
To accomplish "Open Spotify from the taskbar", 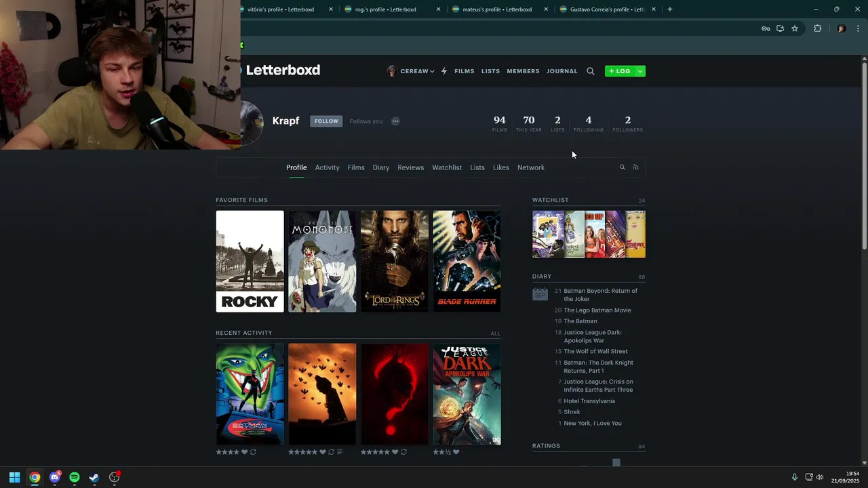I will [x=75, y=477].
